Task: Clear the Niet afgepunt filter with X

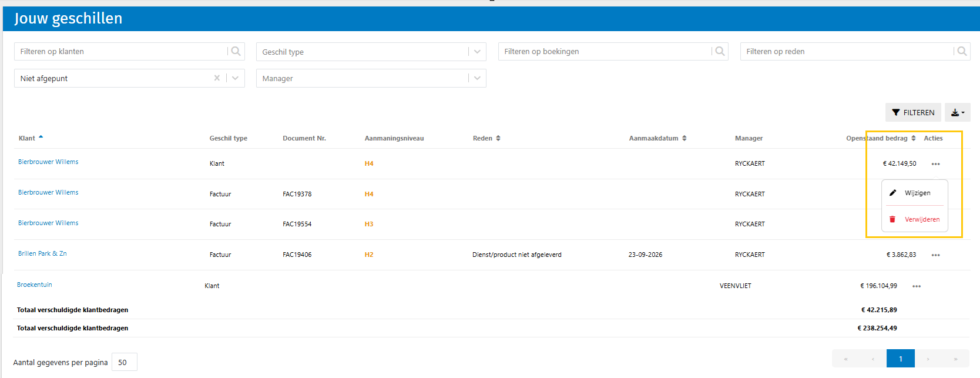Action: (217, 78)
